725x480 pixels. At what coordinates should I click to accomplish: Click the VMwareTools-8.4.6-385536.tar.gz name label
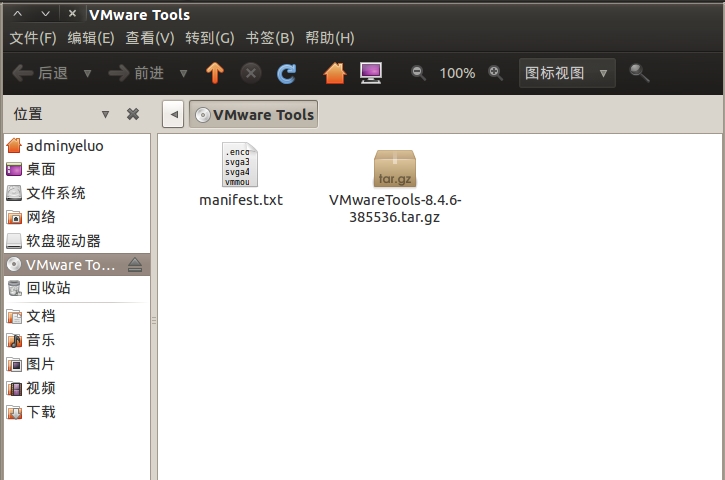pos(395,208)
